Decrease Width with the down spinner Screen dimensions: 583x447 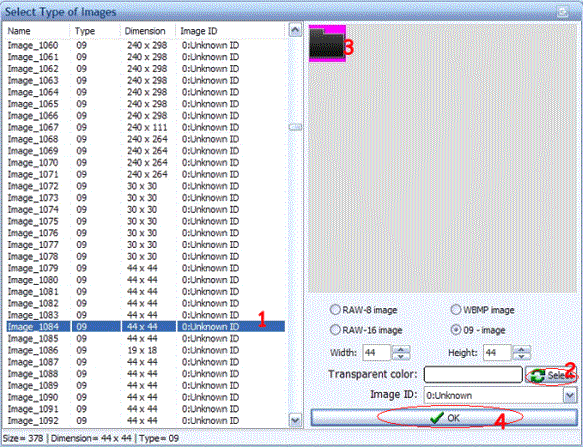pos(401,356)
